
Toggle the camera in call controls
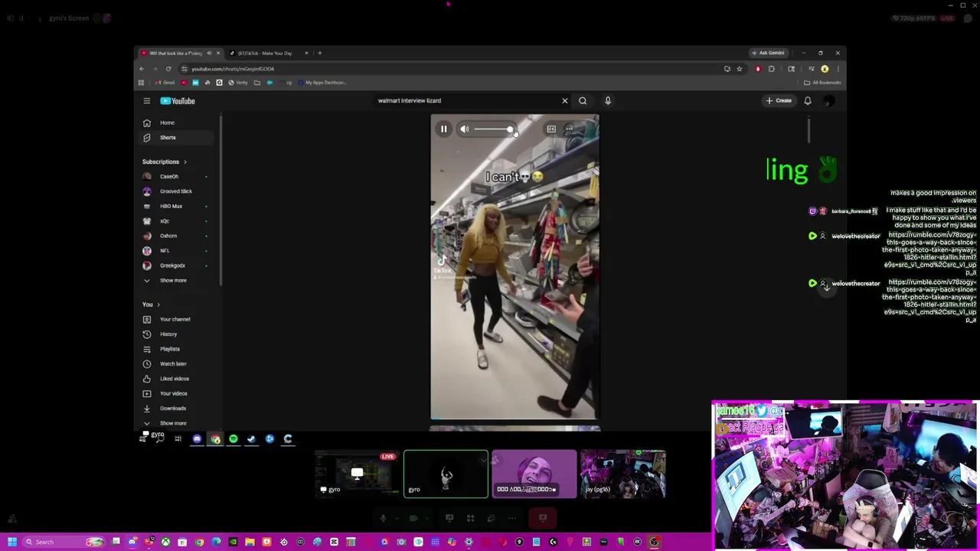click(413, 518)
